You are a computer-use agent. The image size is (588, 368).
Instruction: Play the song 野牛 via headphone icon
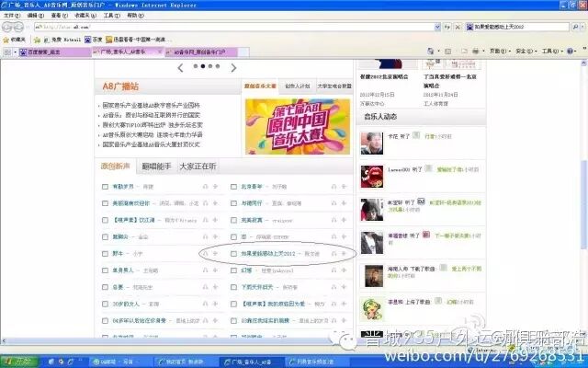click(x=205, y=254)
